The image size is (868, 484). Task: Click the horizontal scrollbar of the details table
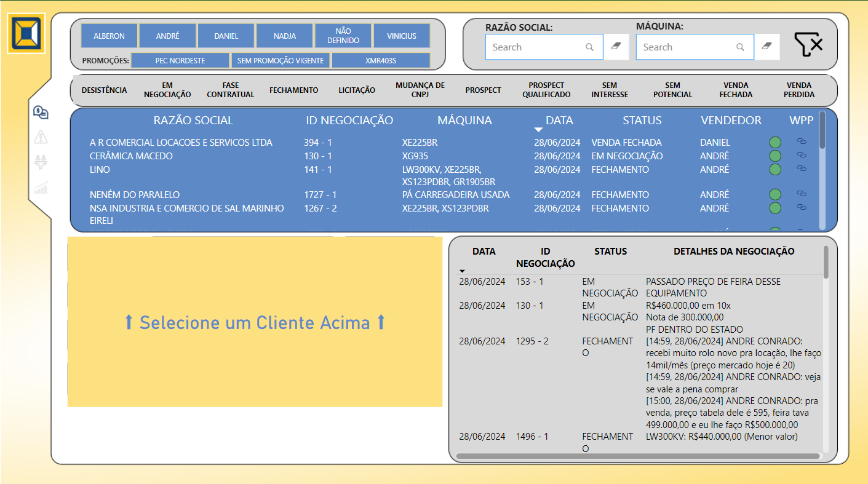638,456
